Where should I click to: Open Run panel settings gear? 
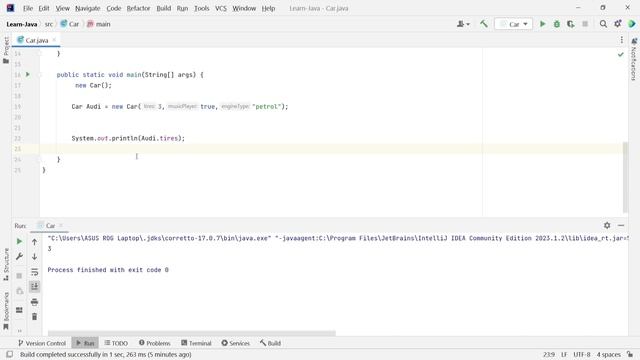607,225
